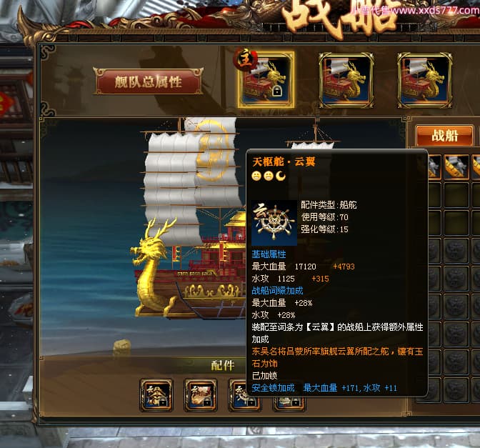Click the helm wheel icon in the tooltip

click(274, 223)
